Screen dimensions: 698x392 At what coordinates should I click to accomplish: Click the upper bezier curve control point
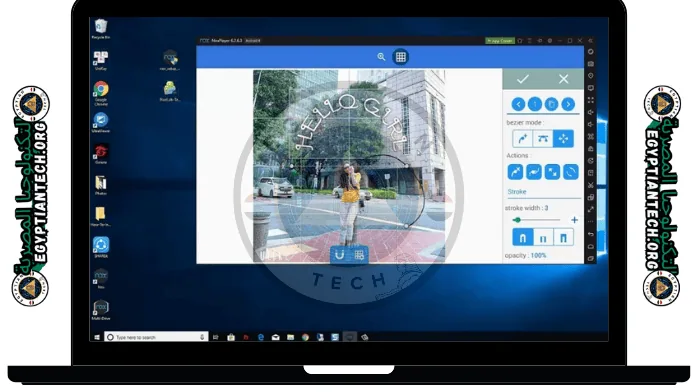pyautogui.click(x=407, y=166)
